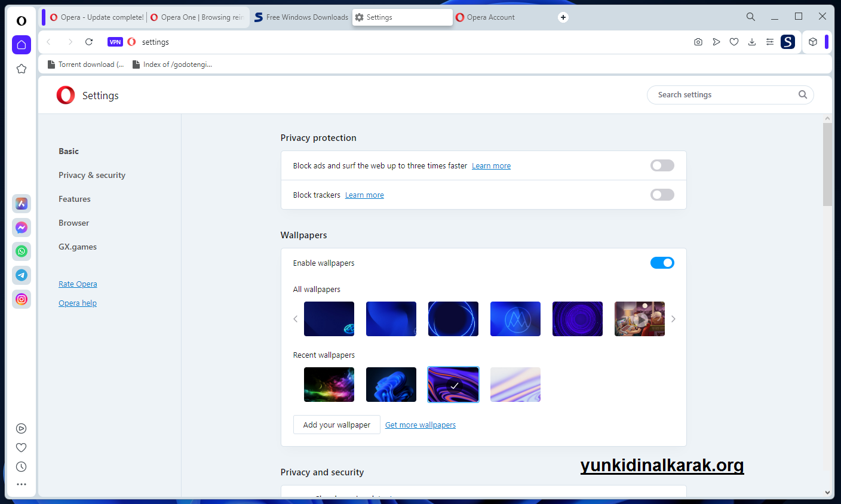The height and width of the screenshot is (504, 841).
Task: Open Index of /godotengi bookmark
Action: 172,64
